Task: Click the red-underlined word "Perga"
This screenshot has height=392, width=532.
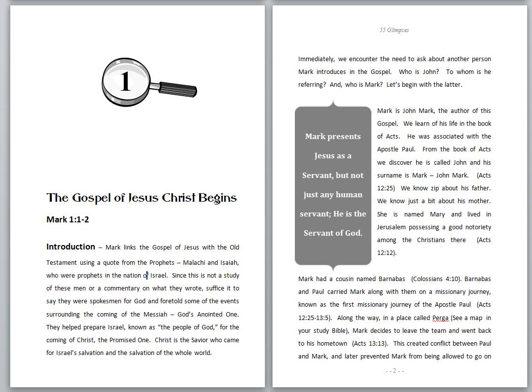Action: 440,318
